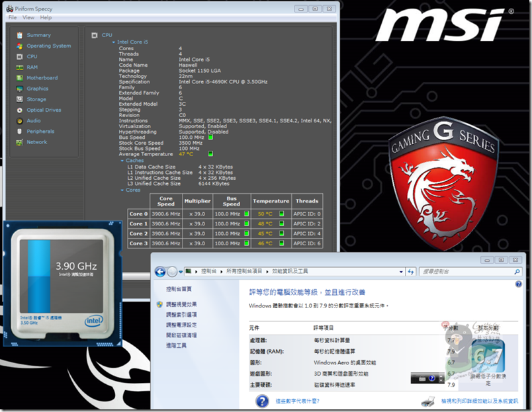This screenshot has width=532, height=412.
Task: Click Specification value Intel Core i5-4690K
Action: click(x=223, y=82)
